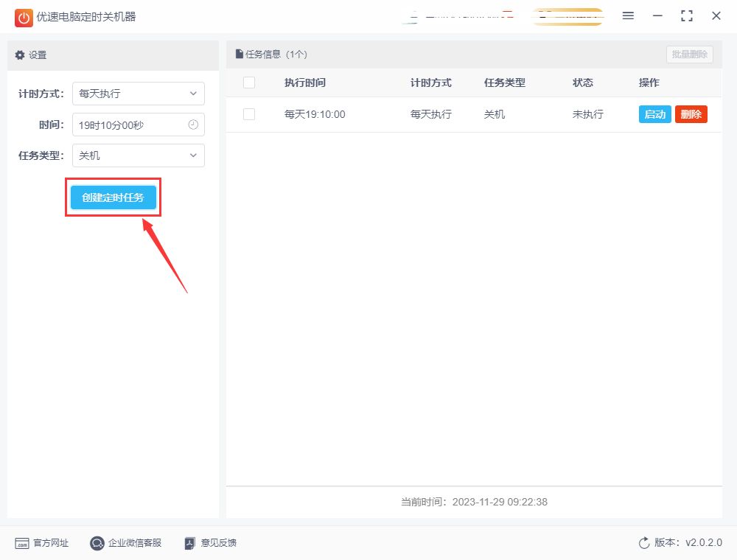The width and height of the screenshot is (737, 560).
Task: Contact enterprise WeChat customer service
Action: (x=125, y=543)
